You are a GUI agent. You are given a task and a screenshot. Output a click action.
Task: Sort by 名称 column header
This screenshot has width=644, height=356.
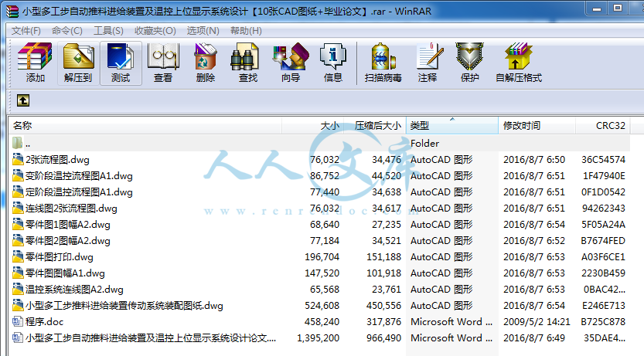click(145, 126)
